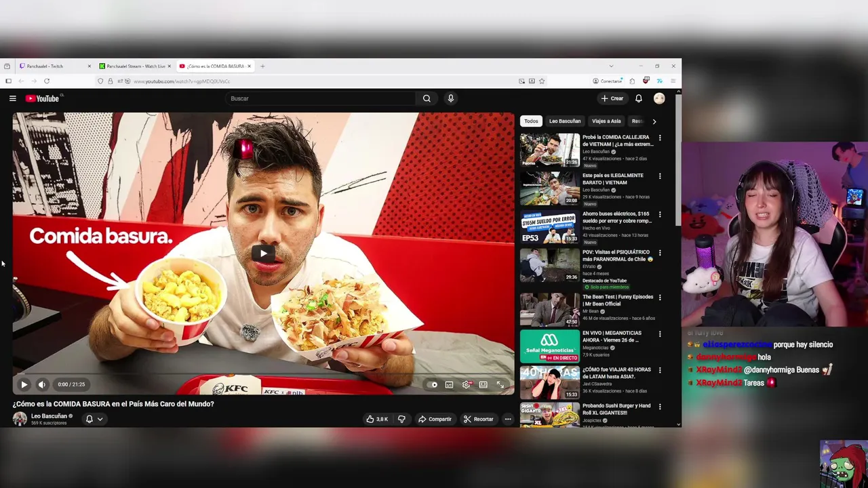Screen dimensions: 868x488
Task: Focus the Buscar search field
Action: (321, 98)
